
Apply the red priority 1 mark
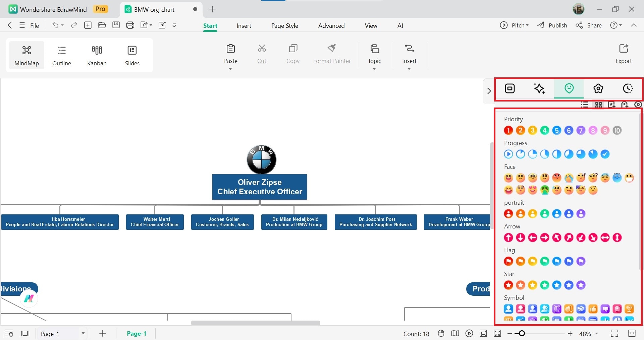click(508, 130)
